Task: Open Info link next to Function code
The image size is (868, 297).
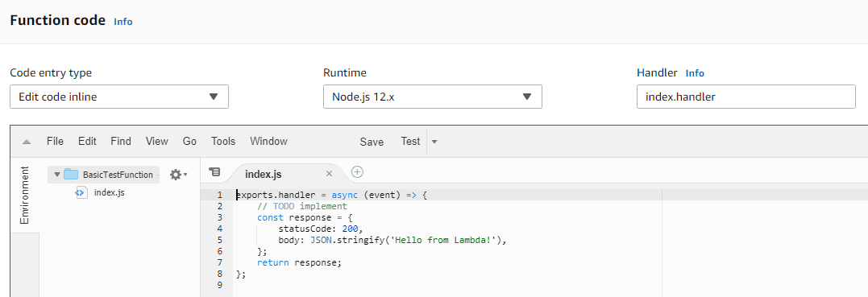Action: pyautogui.click(x=123, y=22)
